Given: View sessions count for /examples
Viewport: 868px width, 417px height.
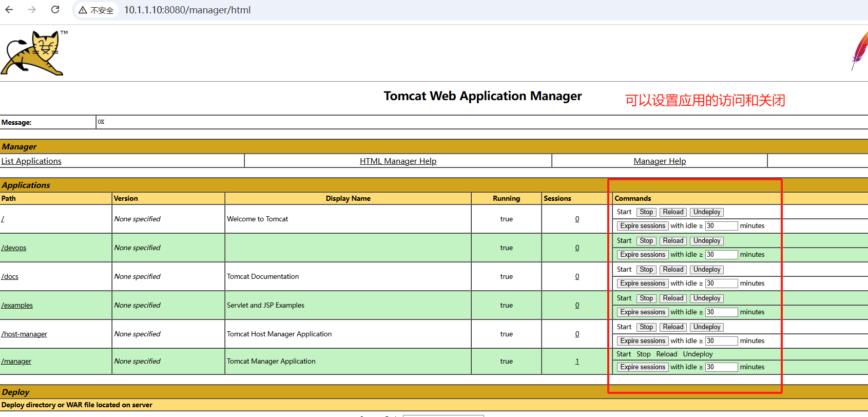Looking at the screenshot, I should tap(577, 305).
